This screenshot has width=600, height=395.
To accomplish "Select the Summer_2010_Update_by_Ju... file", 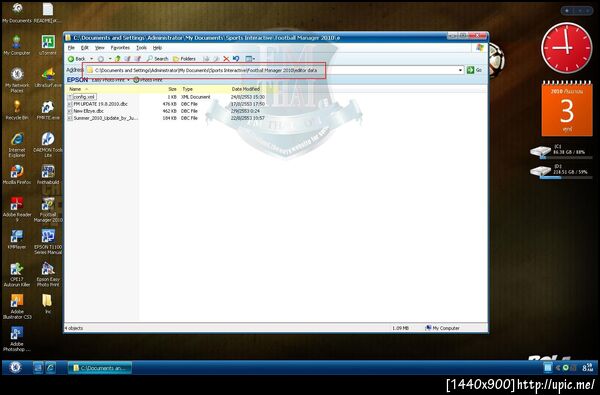I will pos(103,118).
